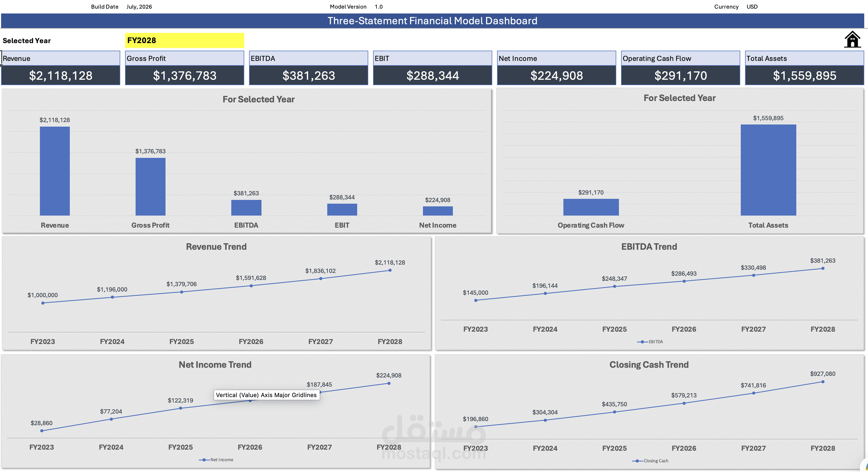
Task: Click the $1,000,000 data label in Revenue Trend
Action: [43, 295]
